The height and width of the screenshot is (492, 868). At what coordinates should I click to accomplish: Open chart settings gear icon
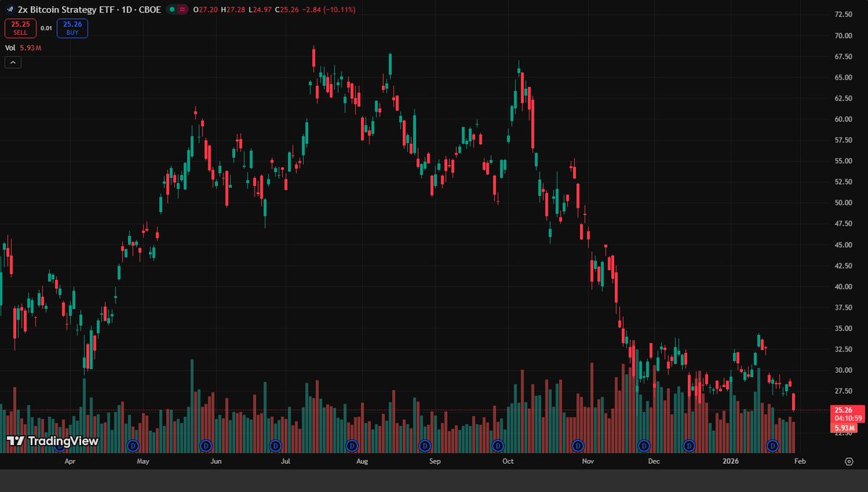849,460
